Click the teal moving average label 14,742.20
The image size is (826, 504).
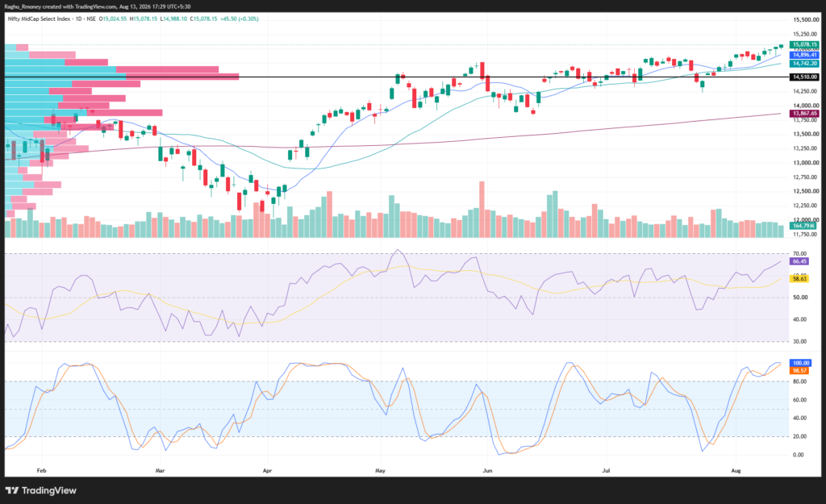point(804,63)
